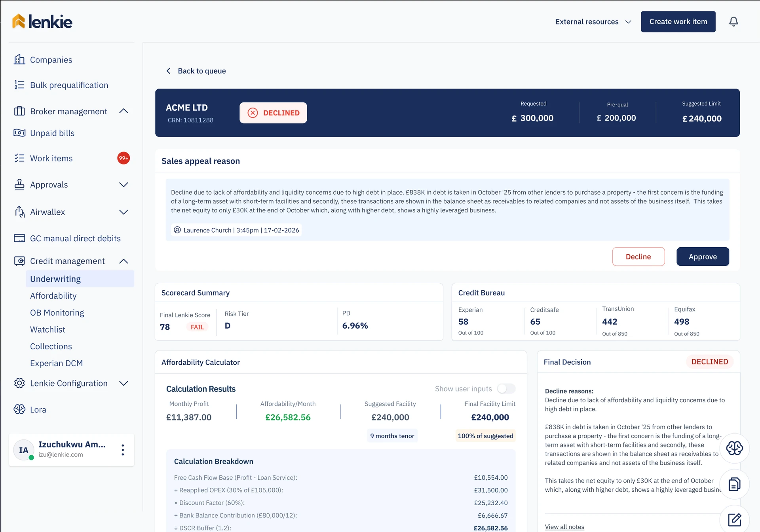
Task: Click Pre-qual amount £200,000
Action: [x=616, y=118]
